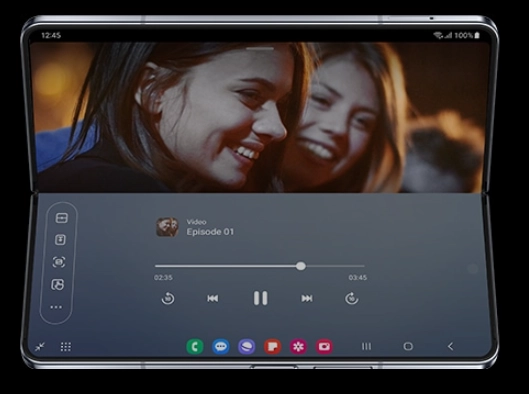Tap the 12:45 clock in status bar
This screenshot has height=394, width=529.
pyautogui.click(x=51, y=35)
